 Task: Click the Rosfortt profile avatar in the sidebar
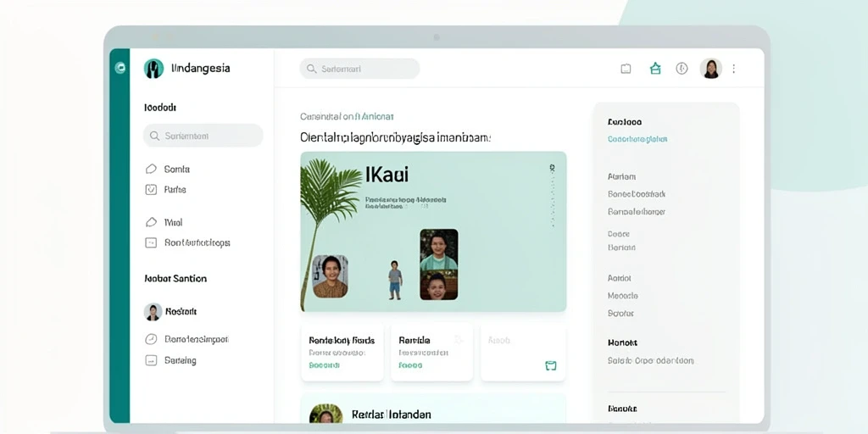153,312
